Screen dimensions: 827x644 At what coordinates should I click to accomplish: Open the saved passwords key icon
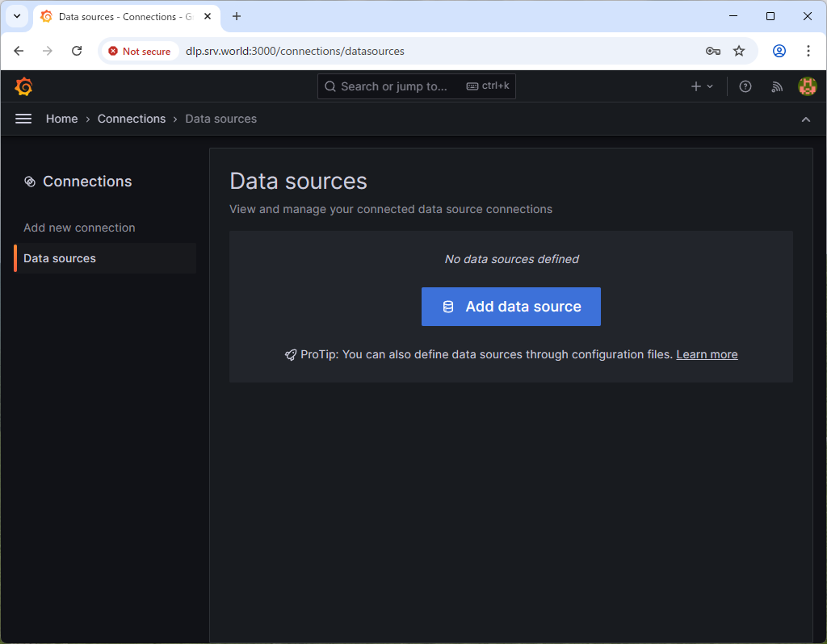[712, 51]
